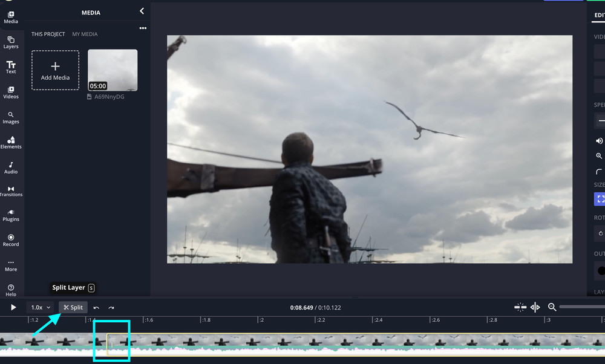Open the Transitions panel

[11, 190]
